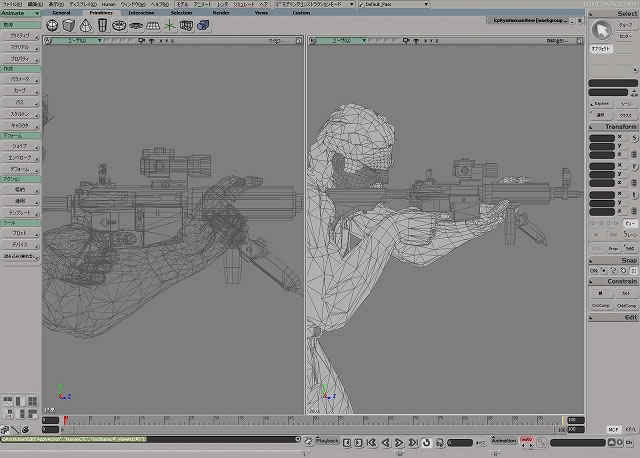Click the Explore button
640x458 pixels.
tap(601, 103)
